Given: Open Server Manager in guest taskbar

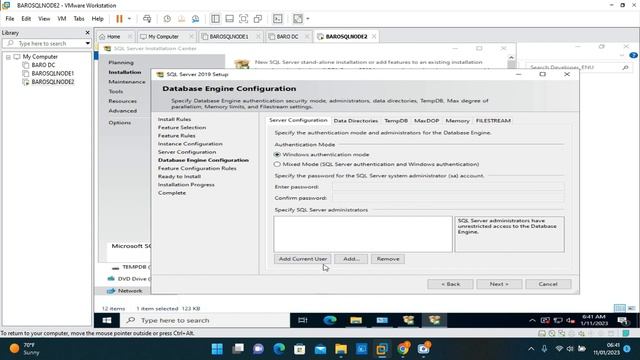Looking at the screenshot, I should (382, 320).
